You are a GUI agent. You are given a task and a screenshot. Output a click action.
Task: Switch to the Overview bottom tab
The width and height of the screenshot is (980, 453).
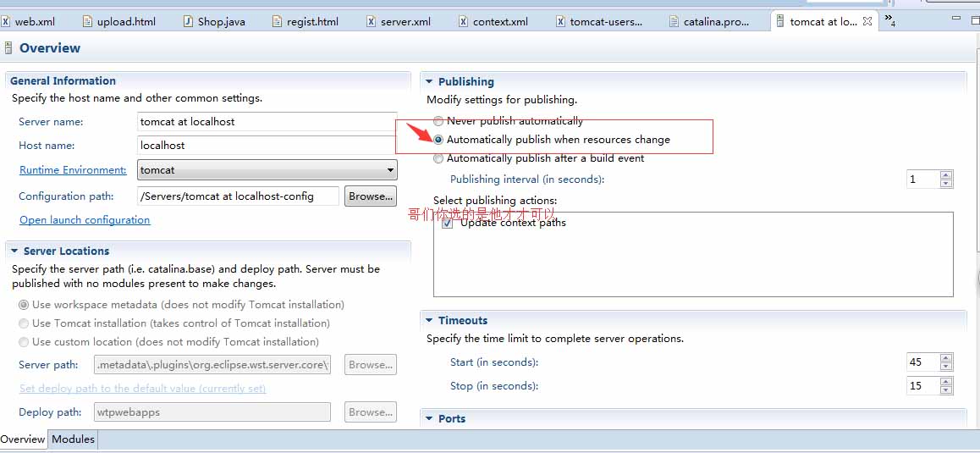pos(23,439)
